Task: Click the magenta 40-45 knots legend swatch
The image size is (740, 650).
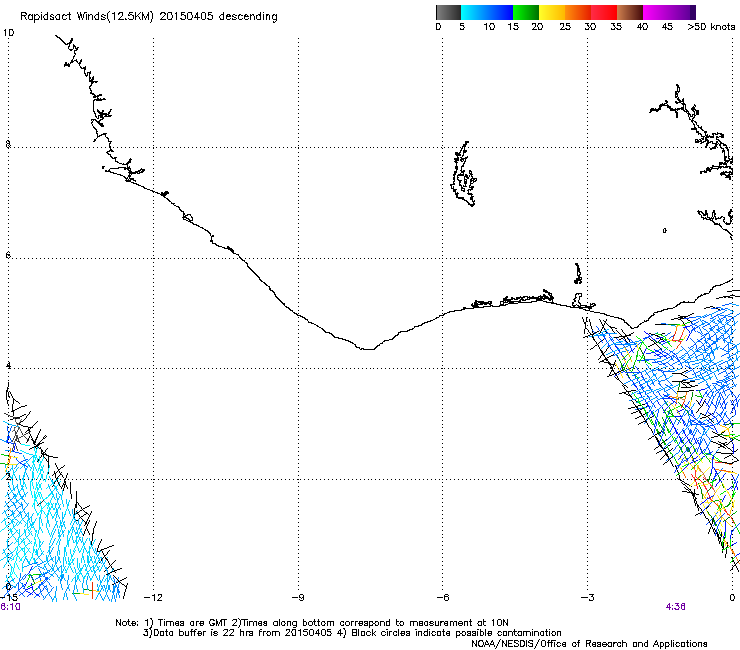Action: click(656, 12)
